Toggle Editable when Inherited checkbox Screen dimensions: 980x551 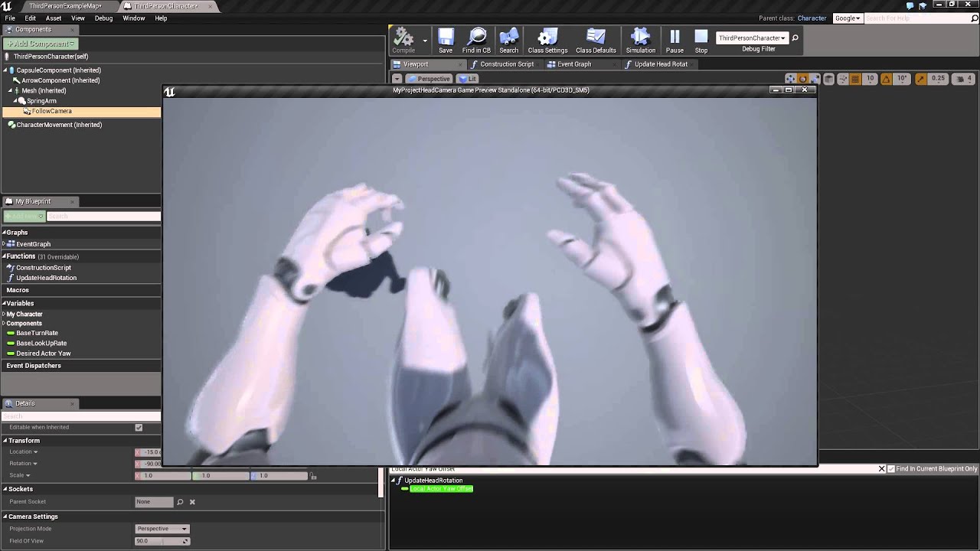point(139,427)
